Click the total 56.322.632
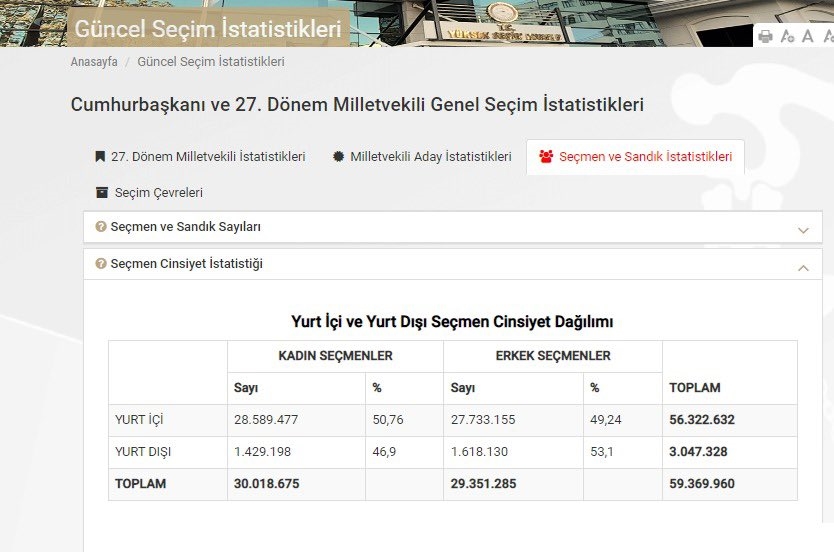 [x=702, y=420]
